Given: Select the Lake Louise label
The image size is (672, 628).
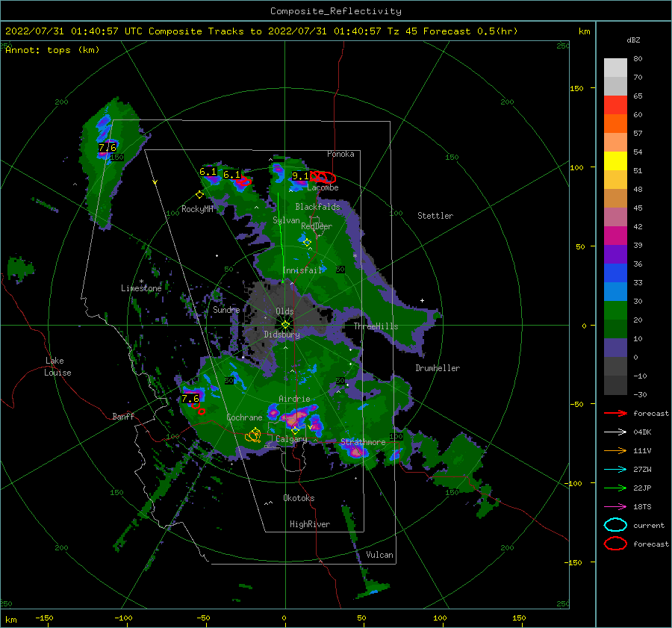Looking at the screenshot, I should (57, 367).
